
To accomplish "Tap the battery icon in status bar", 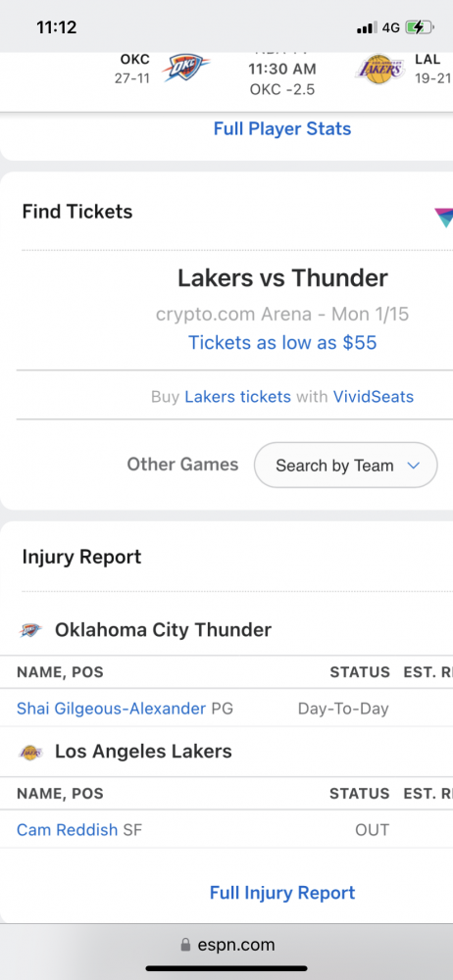I will point(420,27).
